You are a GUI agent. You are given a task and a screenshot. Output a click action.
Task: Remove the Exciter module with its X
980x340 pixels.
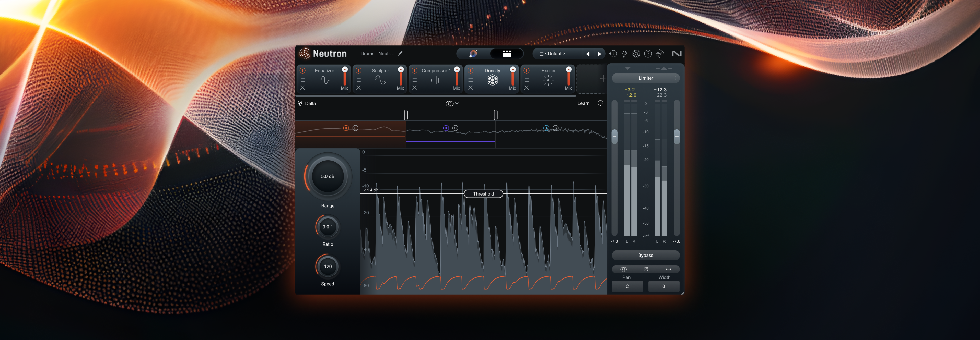pyautogui.click(x=527, y=88)
